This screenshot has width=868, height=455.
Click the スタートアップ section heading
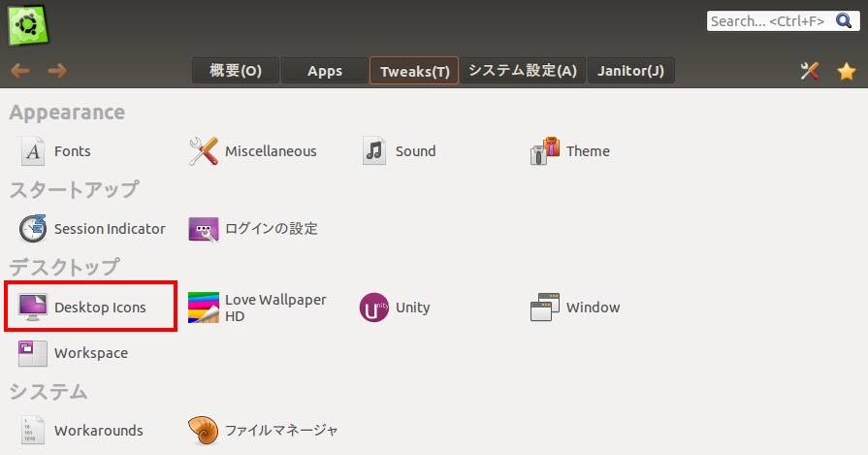[x=74, y=190]
